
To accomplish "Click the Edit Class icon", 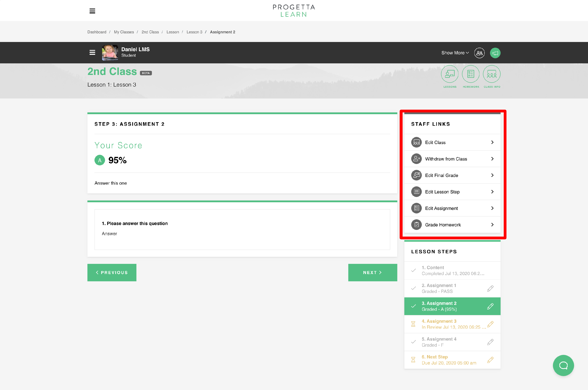I will [416, 142].
